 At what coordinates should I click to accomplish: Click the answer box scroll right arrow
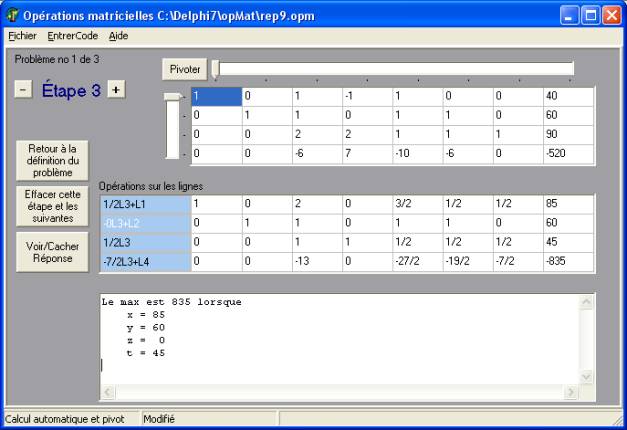click(571, 392)
